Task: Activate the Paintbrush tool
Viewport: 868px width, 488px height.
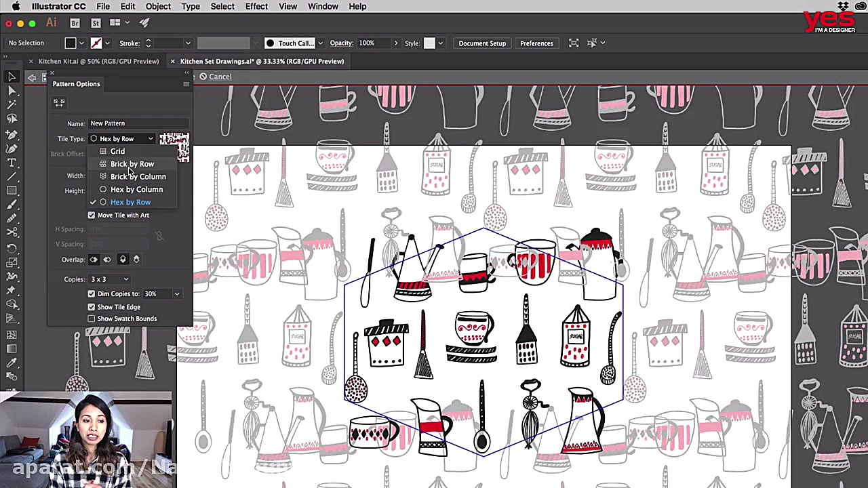Action: click(x=12, y=205)
